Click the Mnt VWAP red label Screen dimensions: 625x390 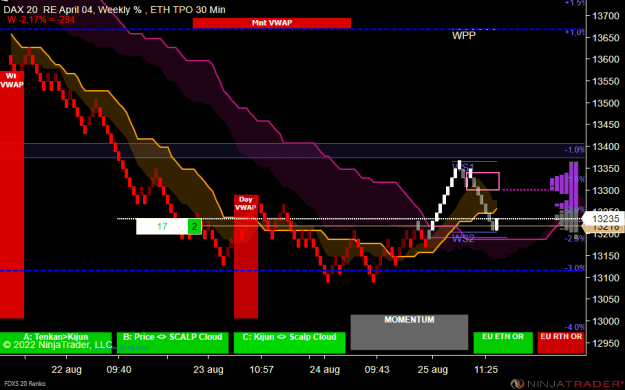(271, 23)
